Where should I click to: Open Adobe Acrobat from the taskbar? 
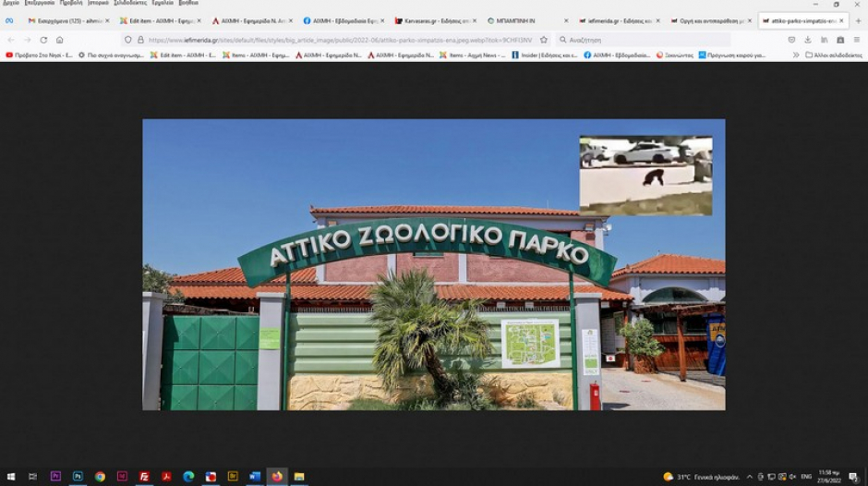click(166, 477)
